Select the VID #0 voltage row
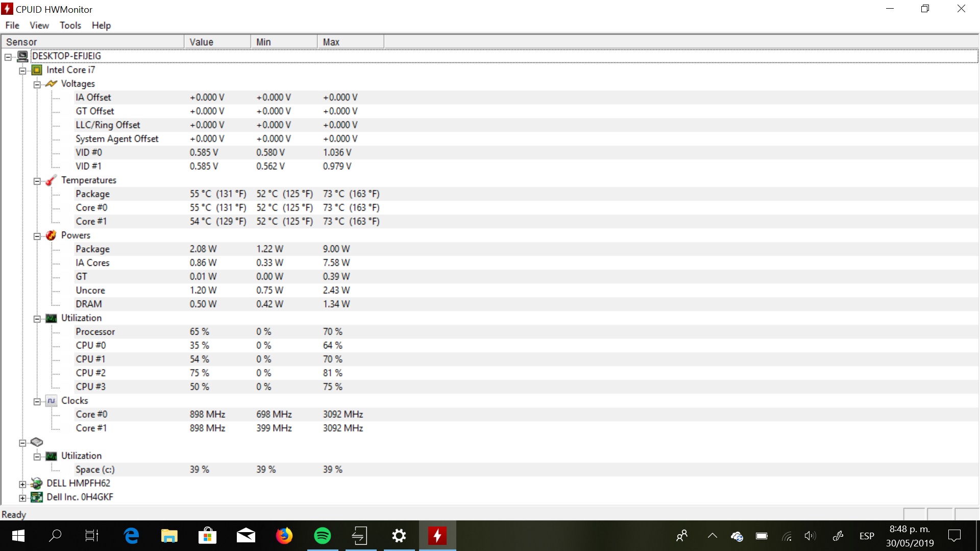The height and width of the screenshot is (551, 980). (x=526, y=153)
